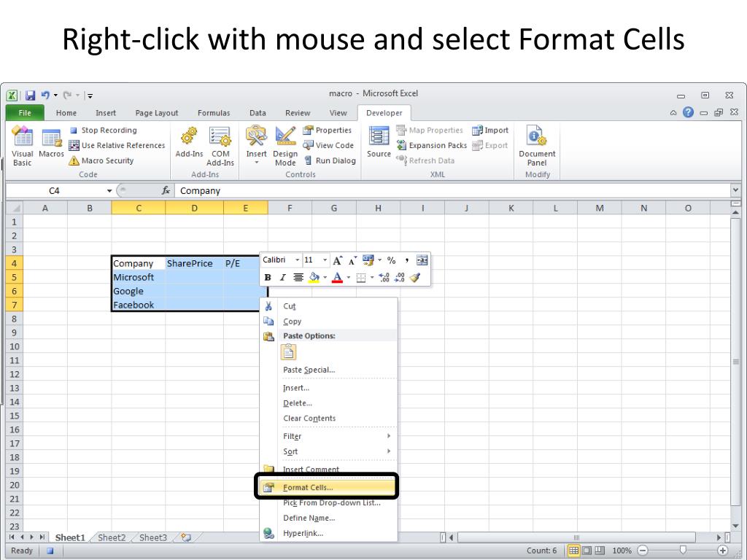Switch to Sheet2 tab

pos(112,537)
